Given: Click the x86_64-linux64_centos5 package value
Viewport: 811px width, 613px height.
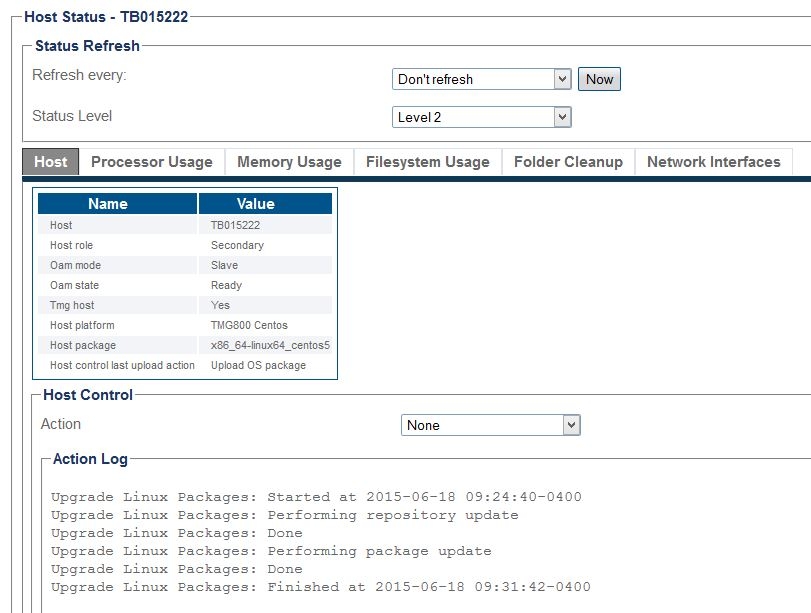Looking at the screenshot, I should pos(270,346).
